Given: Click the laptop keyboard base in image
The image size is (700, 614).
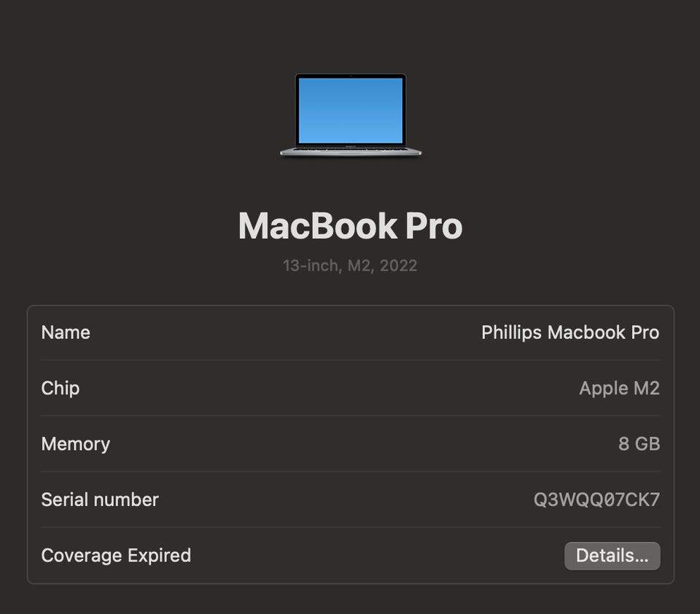Looking at the screenshot, I should [x=351, y=152].
